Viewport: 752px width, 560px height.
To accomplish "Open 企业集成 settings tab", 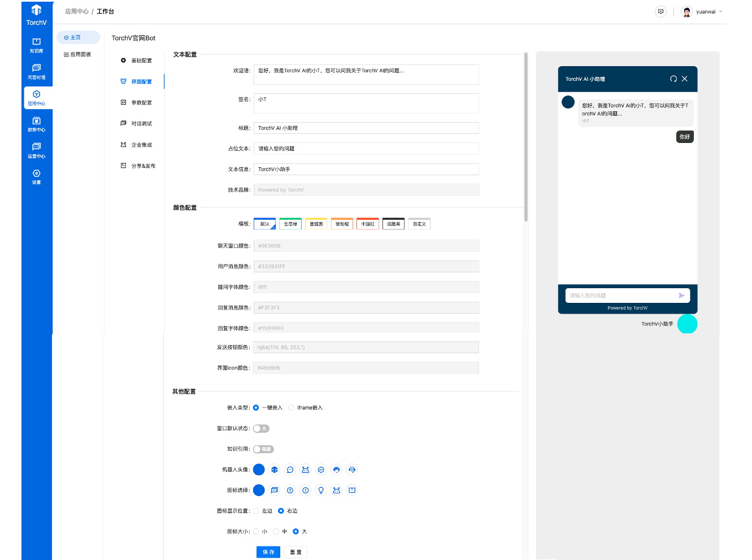I will [x=136, y=145].
